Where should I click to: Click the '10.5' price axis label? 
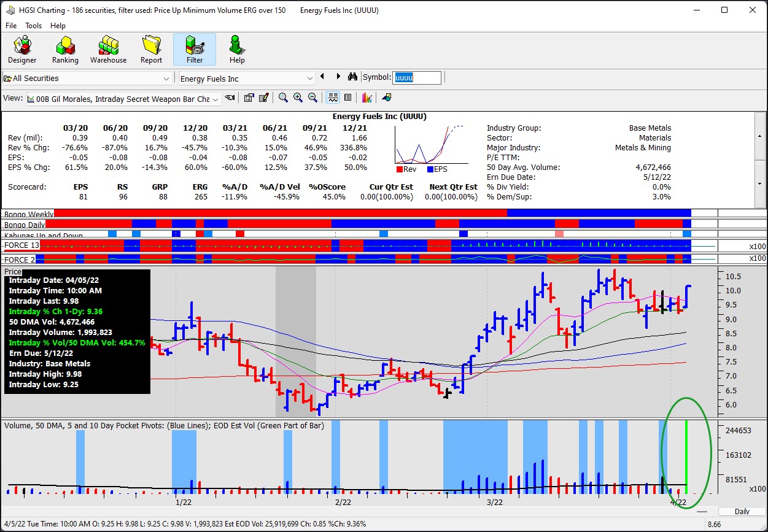pos(733,276)
